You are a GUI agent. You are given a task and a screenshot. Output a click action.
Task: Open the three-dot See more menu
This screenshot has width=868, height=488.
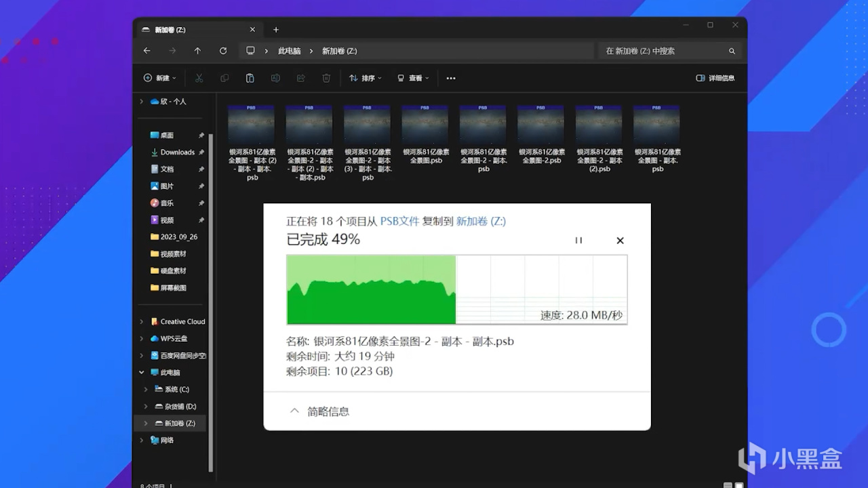[451, 78]
